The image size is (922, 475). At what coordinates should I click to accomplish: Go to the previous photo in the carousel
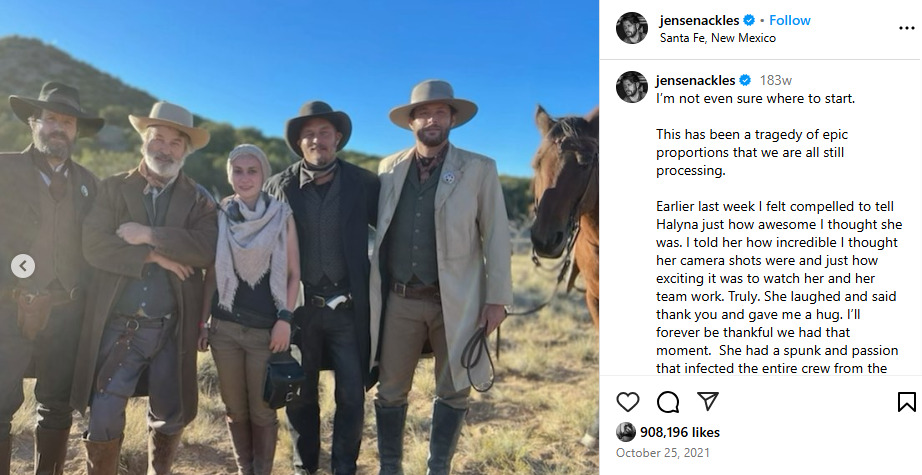click(23, 266)
